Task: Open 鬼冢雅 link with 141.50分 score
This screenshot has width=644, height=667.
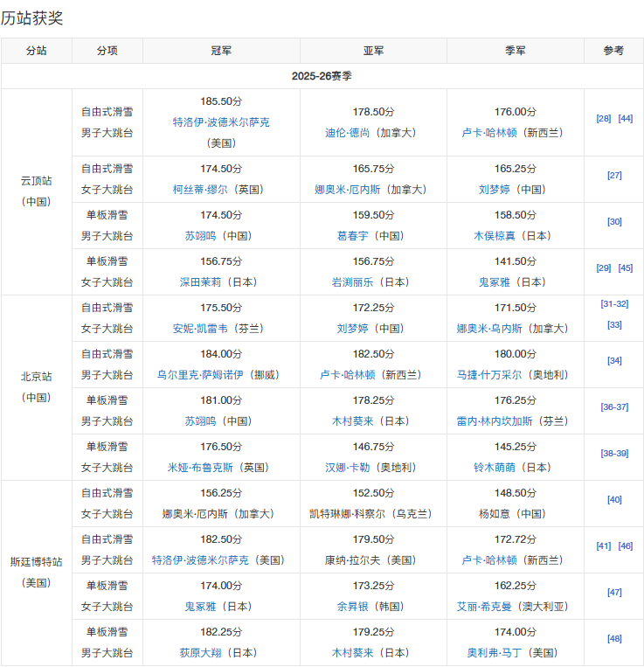Action: [495, 282]
